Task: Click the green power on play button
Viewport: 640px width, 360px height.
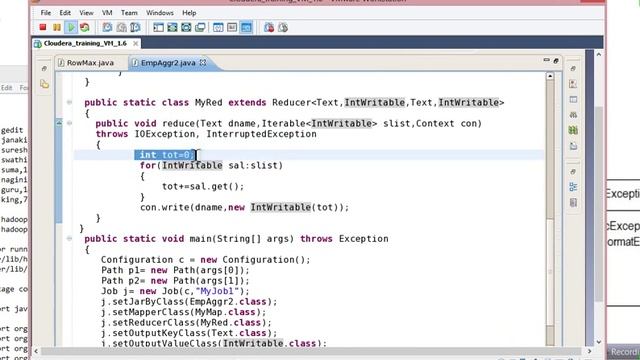Action: pos(71,27)
